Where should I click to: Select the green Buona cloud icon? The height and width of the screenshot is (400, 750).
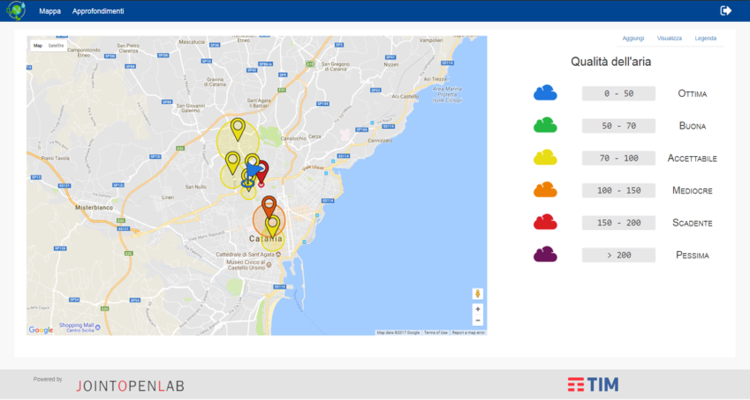pos(545,125)
